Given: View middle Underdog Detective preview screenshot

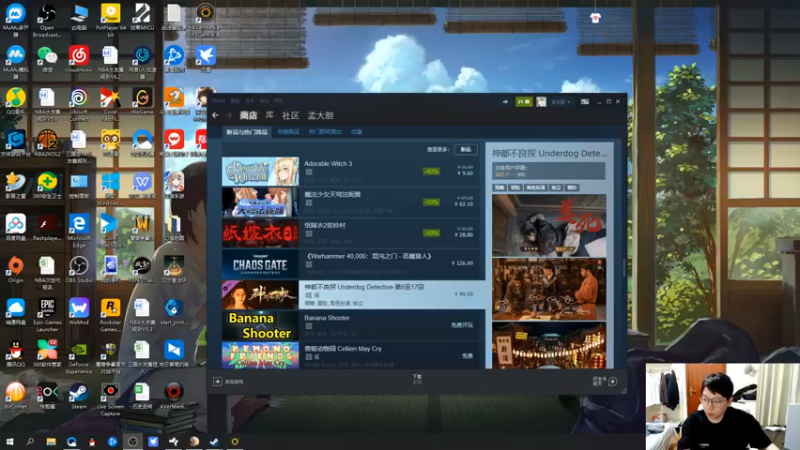Looking at the screenshot, I should 549,289.
